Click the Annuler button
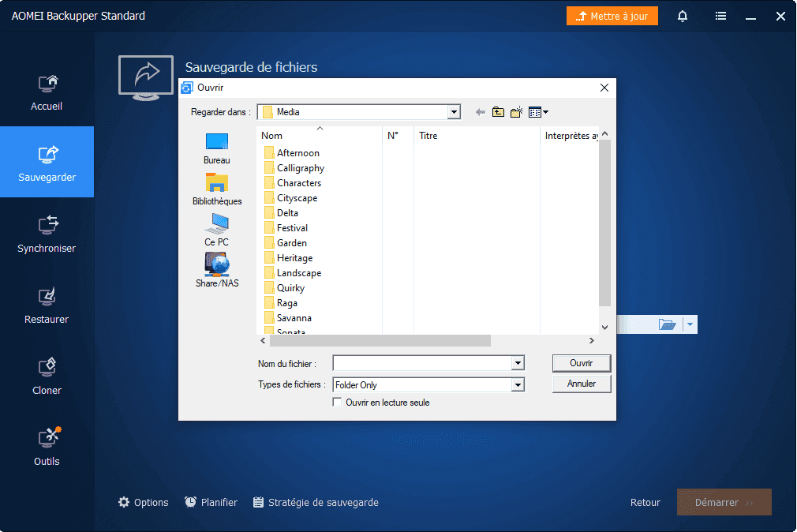 pyautogui.click(x=581, y=384)
